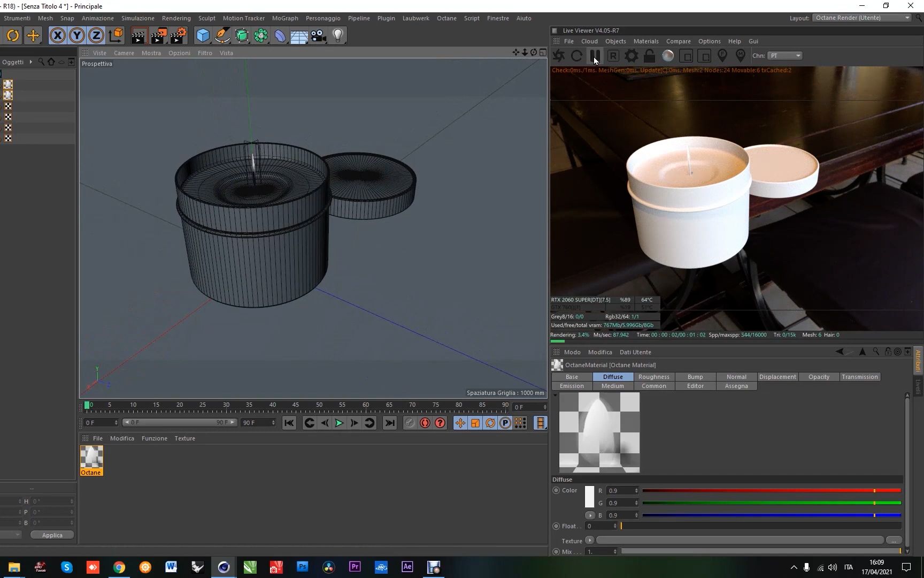Screen dimensions: 924x578
Task: Select the spline pen tool
Action: pyautogui.click(x=222, y=36)
